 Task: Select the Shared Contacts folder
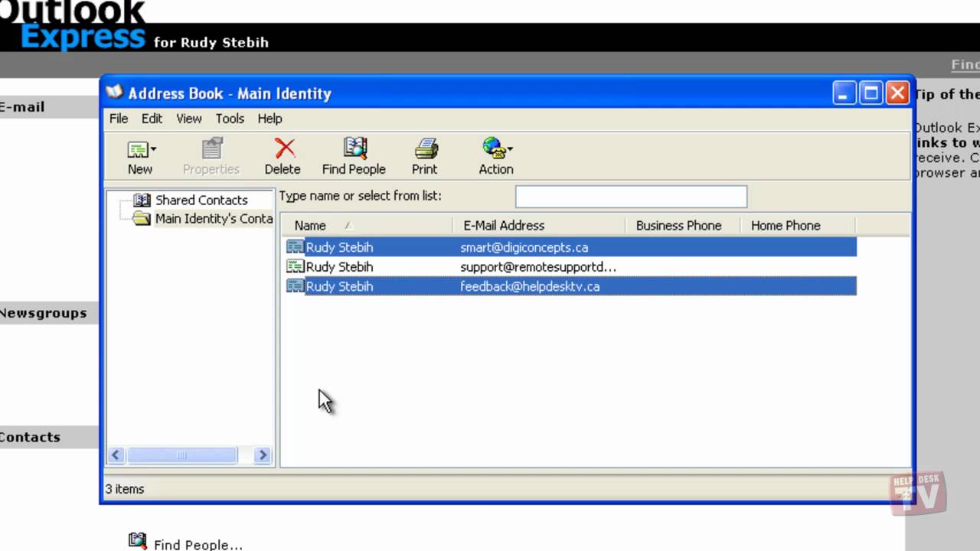click(x=201, y=200)
